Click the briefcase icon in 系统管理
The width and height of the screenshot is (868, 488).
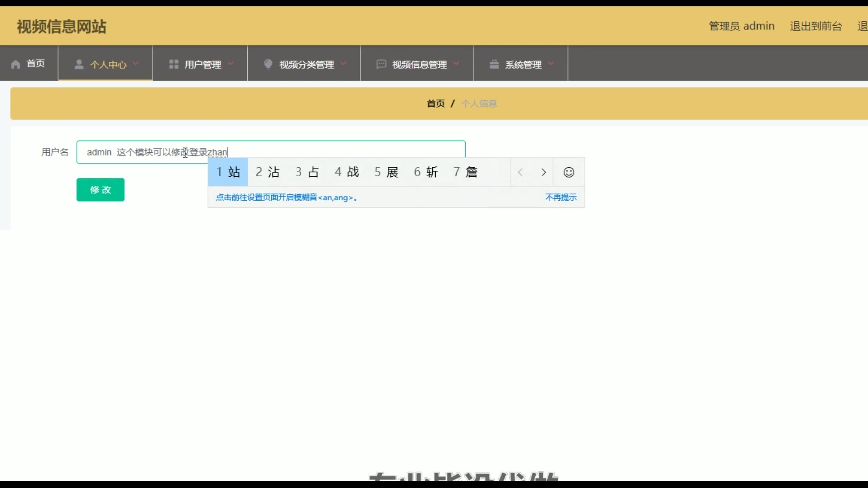(494, 64)
